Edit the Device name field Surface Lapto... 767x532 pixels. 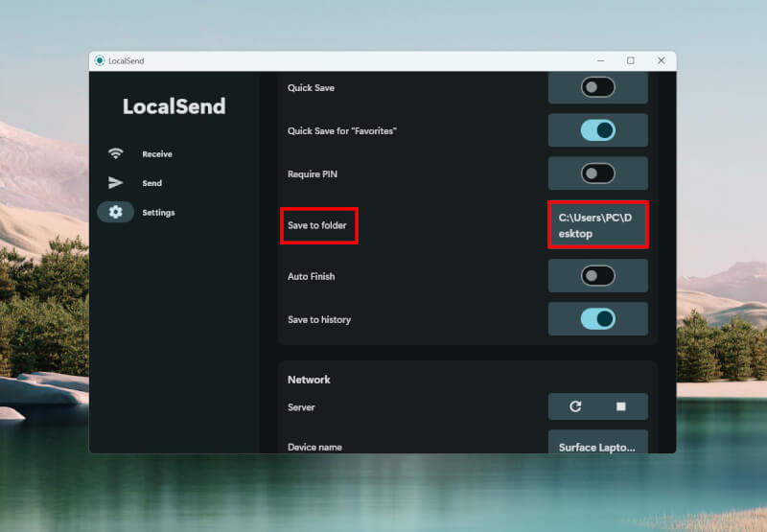[x=597, y=443]
